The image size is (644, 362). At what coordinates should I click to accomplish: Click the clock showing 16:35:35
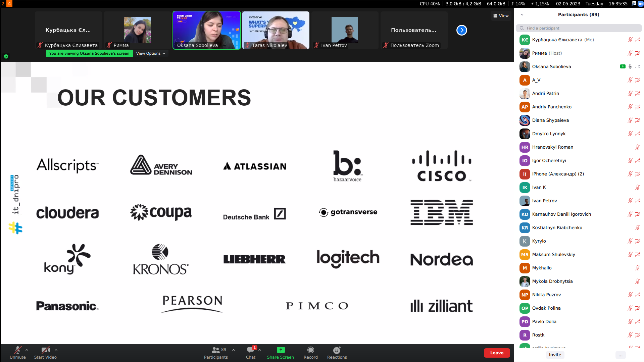618,4
